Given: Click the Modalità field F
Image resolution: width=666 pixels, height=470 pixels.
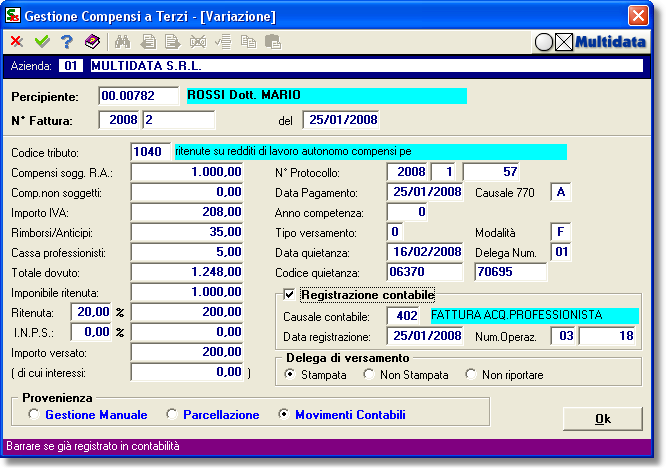Looking at the screenshot, I should (561, 232).
